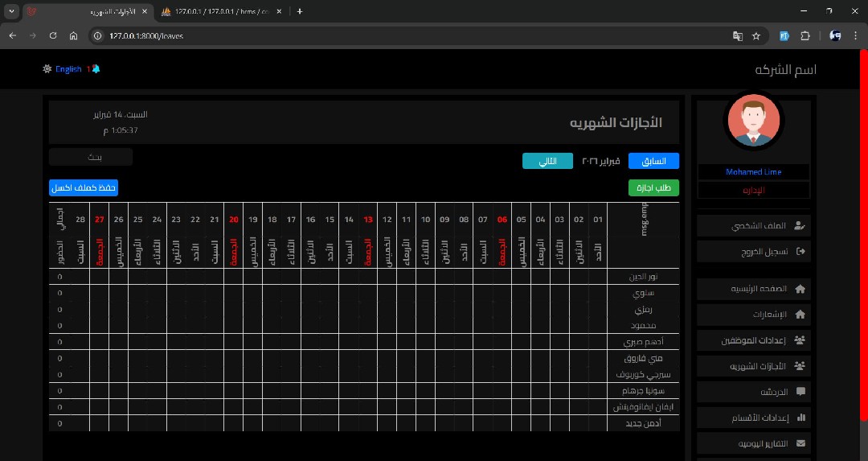Click the bar chart icon beside إعدادات الأقسام
Viewport: 868px width, 461px height.
point(801,418)
